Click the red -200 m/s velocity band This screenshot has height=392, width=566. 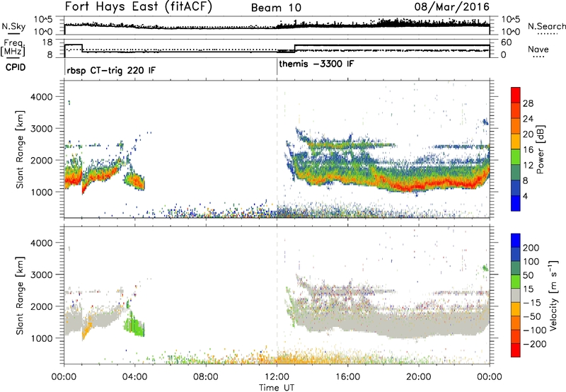(x=516, y=350)
